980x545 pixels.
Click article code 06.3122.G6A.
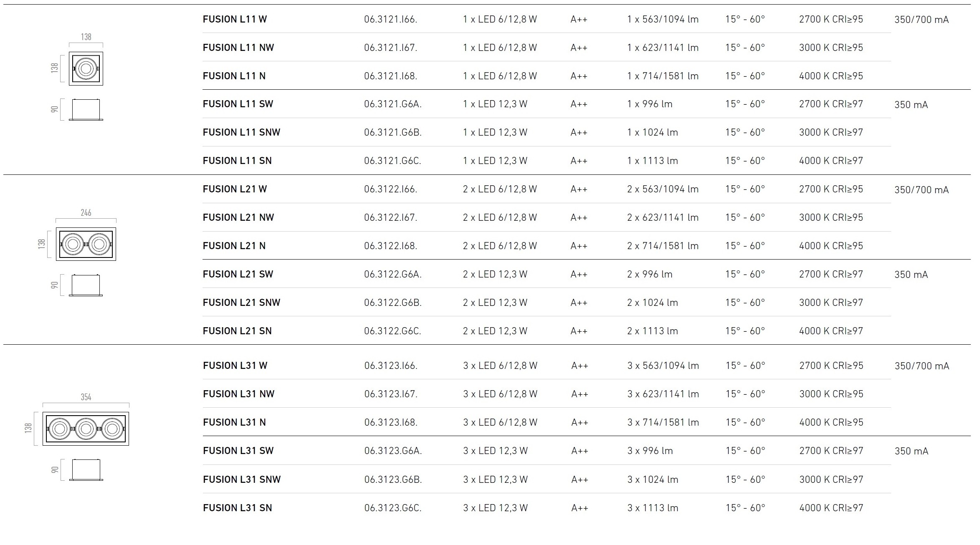[x=393, y=274]
